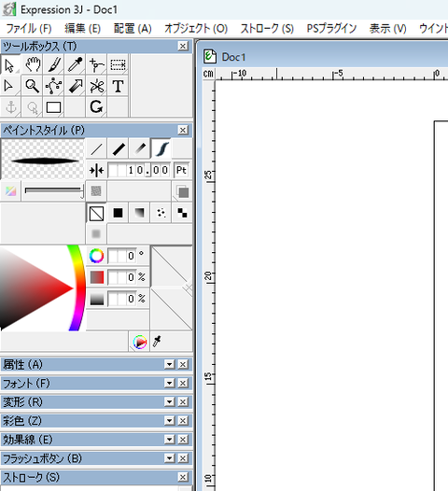Select the Hand pan tool
The width and height of the screenshot is (448, 491).
coord(33,64)
